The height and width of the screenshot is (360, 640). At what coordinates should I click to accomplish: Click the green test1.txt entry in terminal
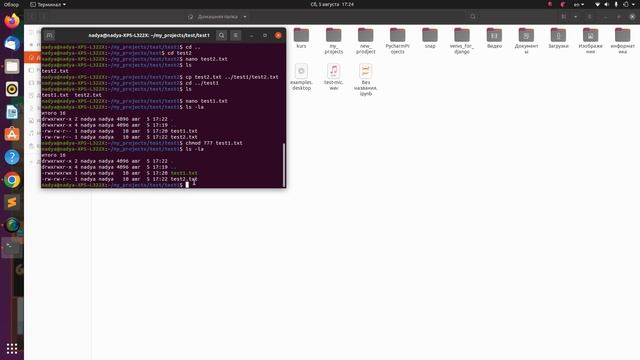point(184,173)
